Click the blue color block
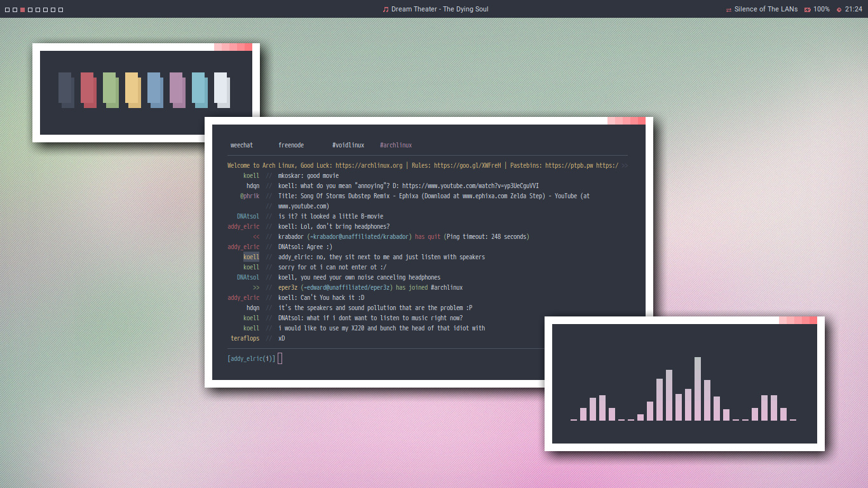Image resolution: width=868 pixels, height=488 pixels. (x=155, y=89)
